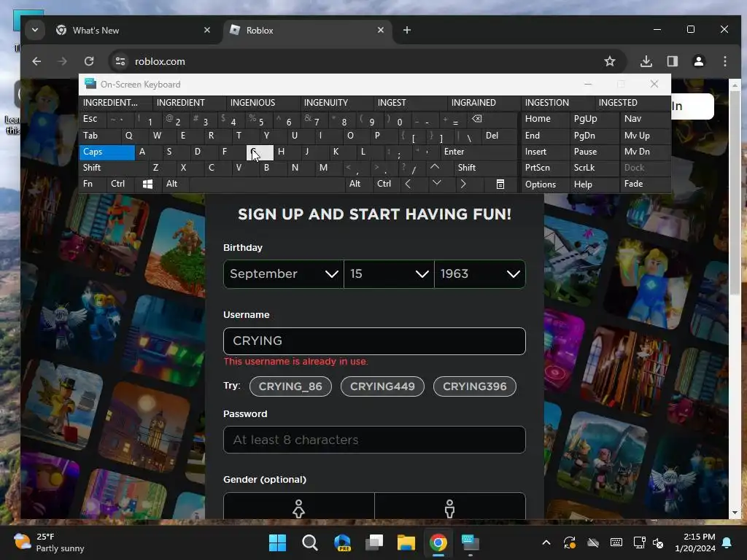Switch to the What's New tab

tap(133, 30)
